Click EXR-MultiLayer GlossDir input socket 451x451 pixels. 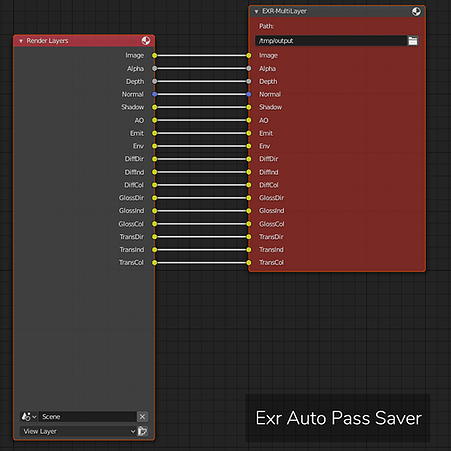tap(249, 198)
